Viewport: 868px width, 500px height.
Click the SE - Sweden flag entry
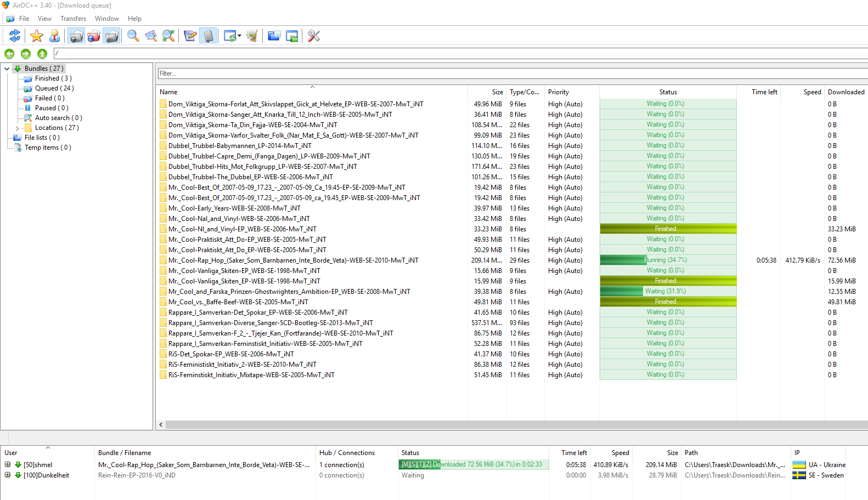pyautogui.click(x=818, y=475)
